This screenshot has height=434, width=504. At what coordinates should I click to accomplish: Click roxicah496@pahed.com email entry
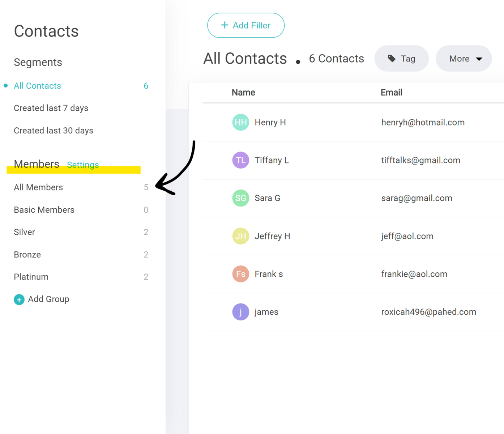pyautogui.click(x=429, y=312)
